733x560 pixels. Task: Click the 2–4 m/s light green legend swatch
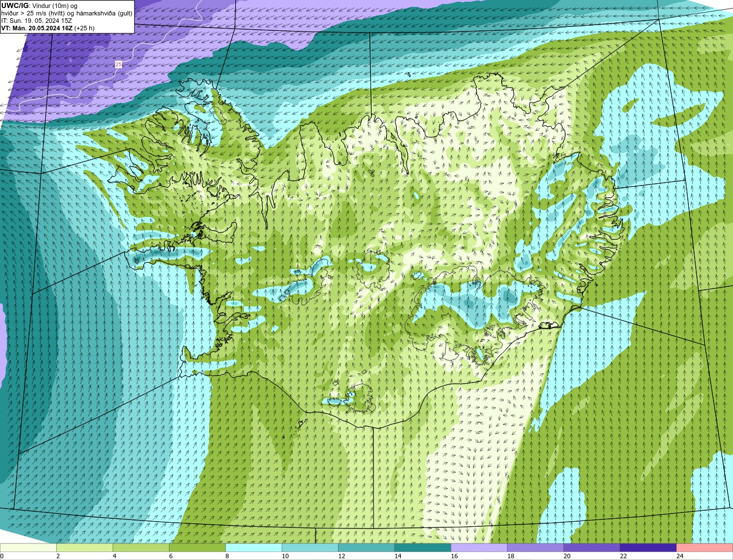point(85,547)
